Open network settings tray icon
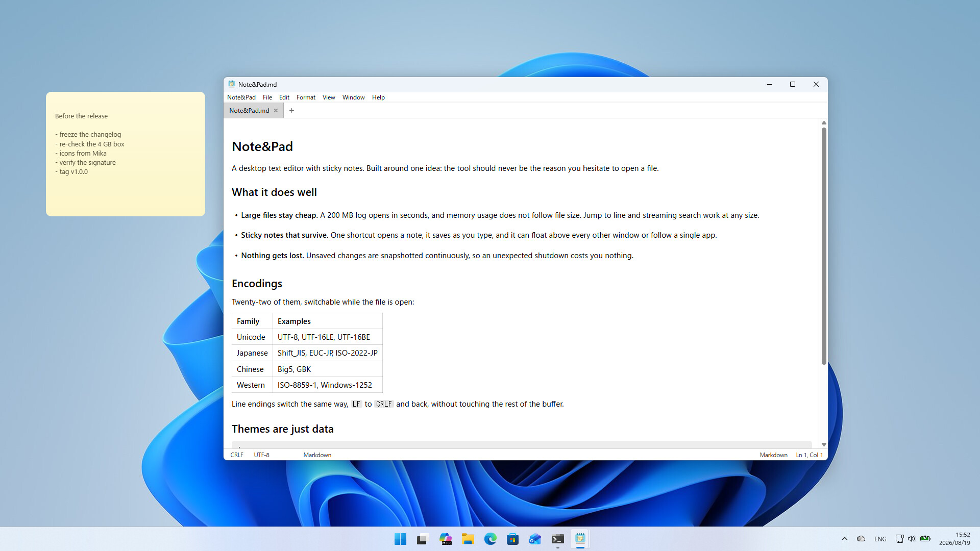 click(x=899, y=539)
